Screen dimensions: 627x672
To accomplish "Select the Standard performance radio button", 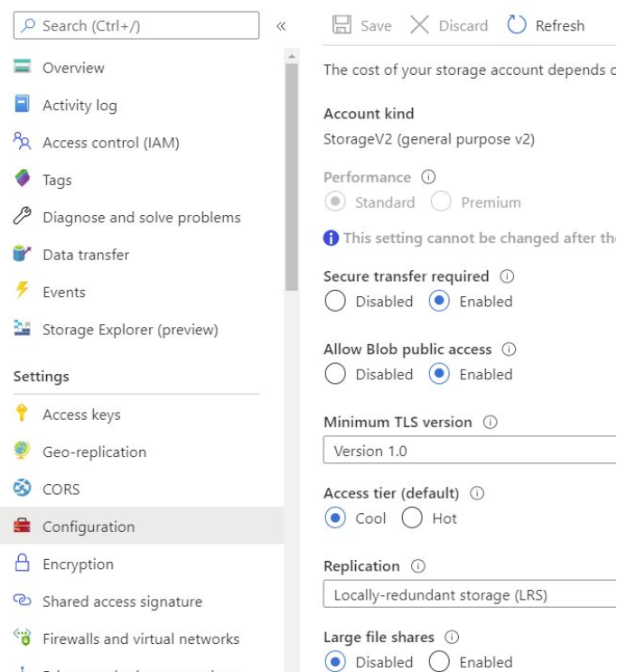I will 335,201.
